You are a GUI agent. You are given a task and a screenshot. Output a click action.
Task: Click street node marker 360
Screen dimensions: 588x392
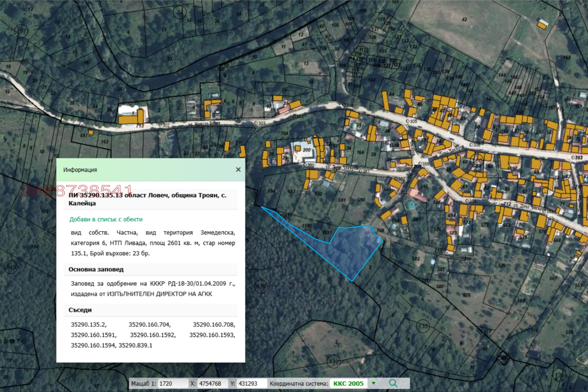tap(309, 165)
